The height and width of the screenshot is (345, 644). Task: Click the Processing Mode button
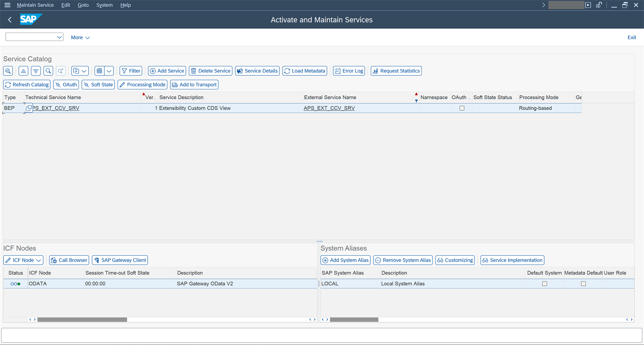pyautogui.click(x=142, y=85)
